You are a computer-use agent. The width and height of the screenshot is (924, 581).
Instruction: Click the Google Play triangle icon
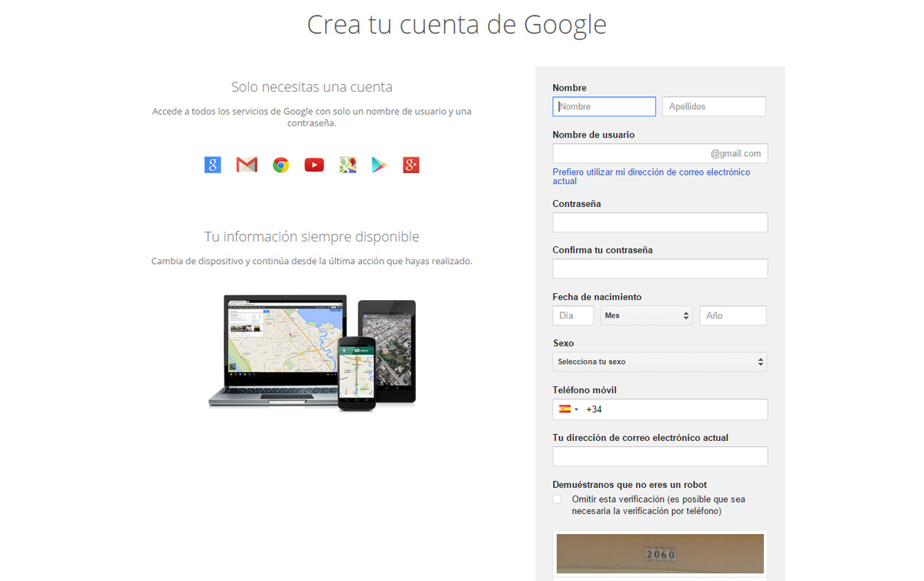point(379,165)
